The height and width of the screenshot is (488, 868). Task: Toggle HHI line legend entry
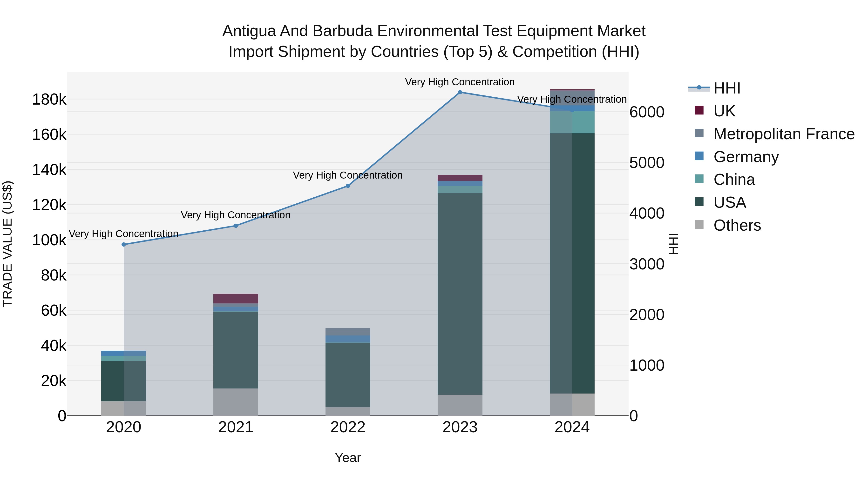coord(714,88)
